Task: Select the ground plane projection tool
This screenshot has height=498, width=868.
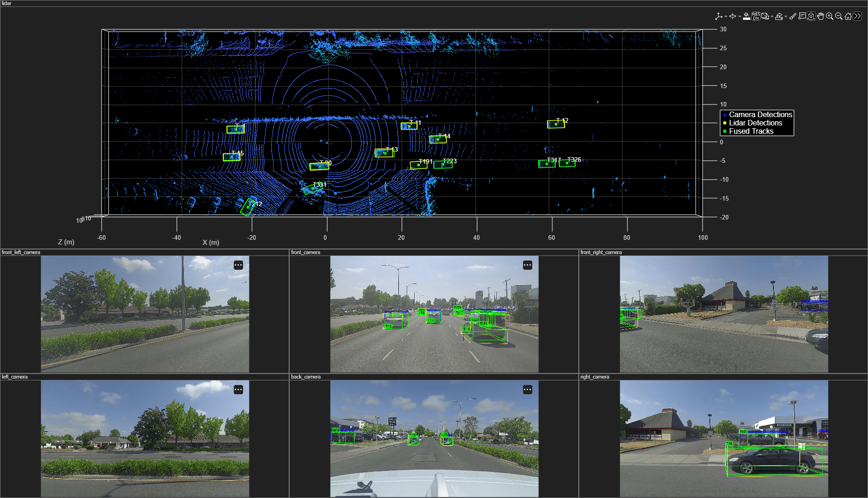Action: [x=732, y=16]
